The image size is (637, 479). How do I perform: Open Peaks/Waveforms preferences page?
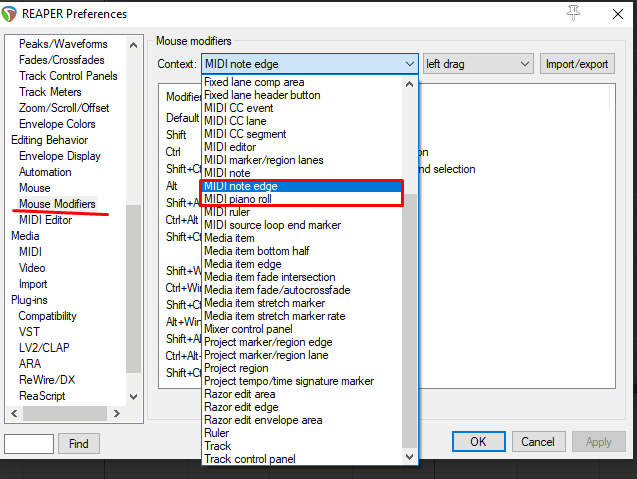tap(63, 44)
